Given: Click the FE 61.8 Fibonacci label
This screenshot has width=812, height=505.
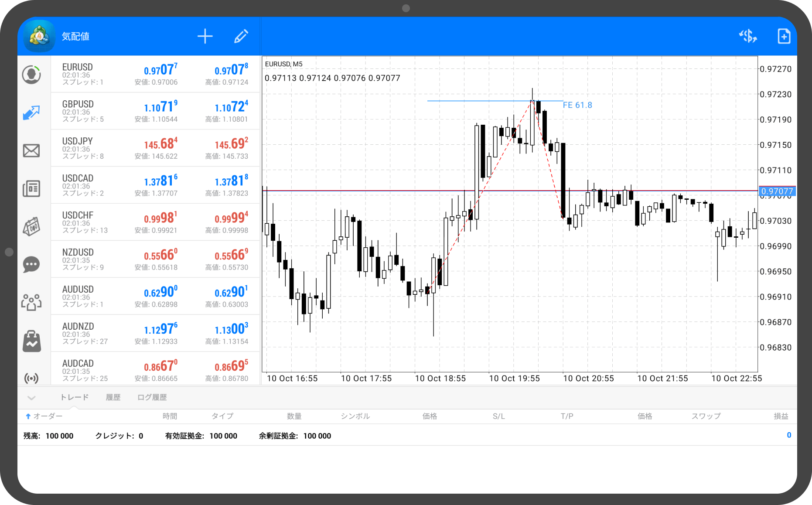Looking at the screenshot, I should (x=577, y=105).
